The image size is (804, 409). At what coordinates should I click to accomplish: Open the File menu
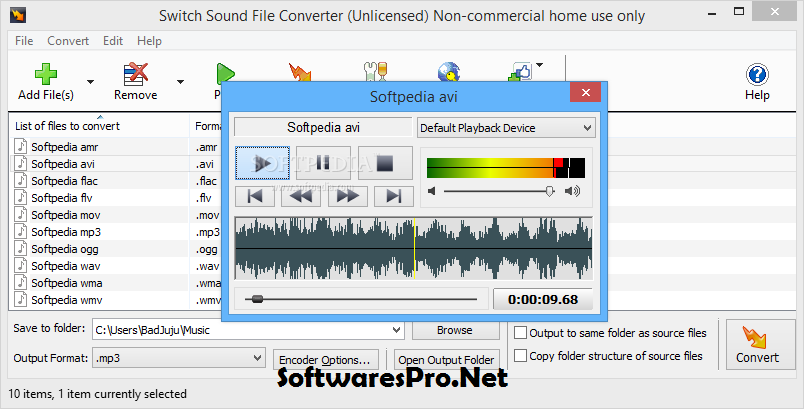[x=24, y=40]
